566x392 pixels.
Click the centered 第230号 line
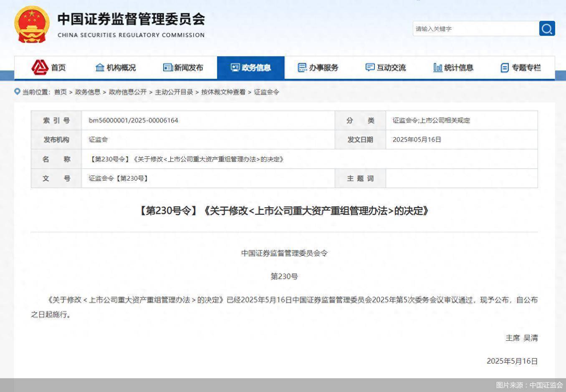[x=284, y=276]
